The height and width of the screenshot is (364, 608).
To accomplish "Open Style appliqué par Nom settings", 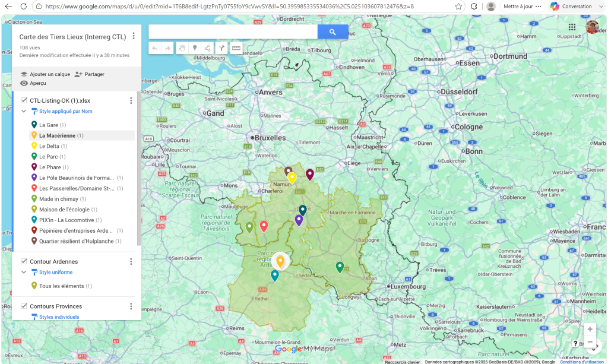I will [62, 111].
